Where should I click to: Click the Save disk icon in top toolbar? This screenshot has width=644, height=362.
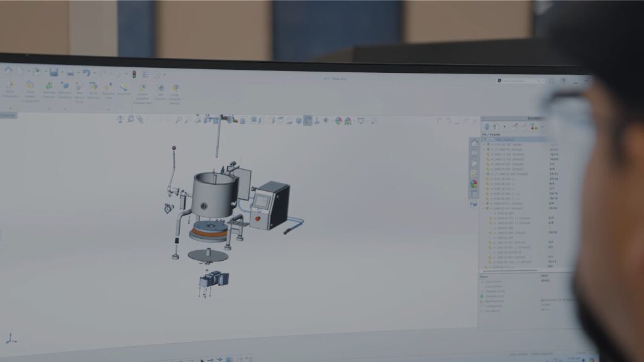[54, 72]
